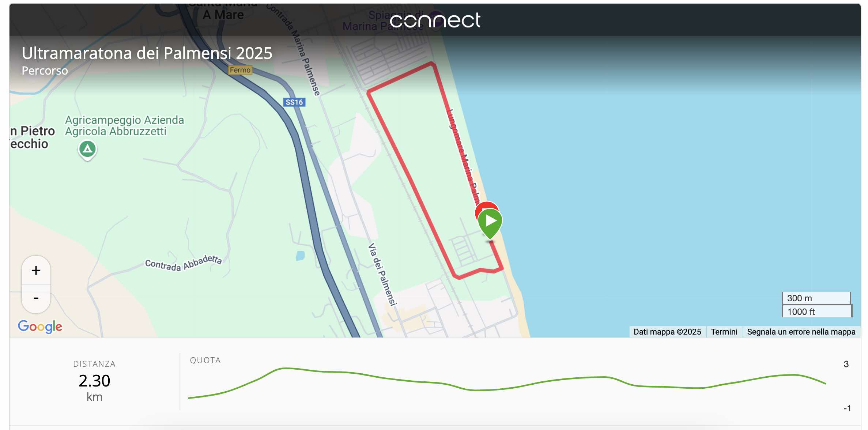Zoom in the map with plus button
The height and width of the screenshot is (430, 868).
click(x=36, y=271)
